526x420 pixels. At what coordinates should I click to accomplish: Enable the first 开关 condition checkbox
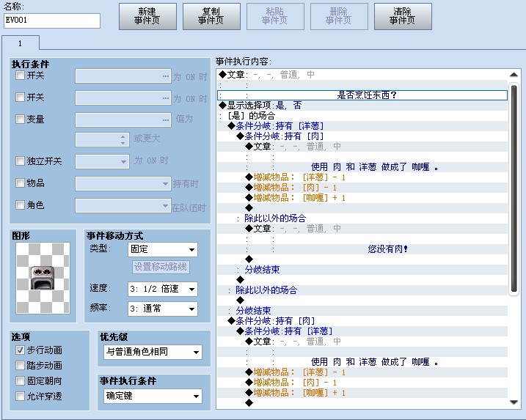pyautogui.click(x=20, y=75)
